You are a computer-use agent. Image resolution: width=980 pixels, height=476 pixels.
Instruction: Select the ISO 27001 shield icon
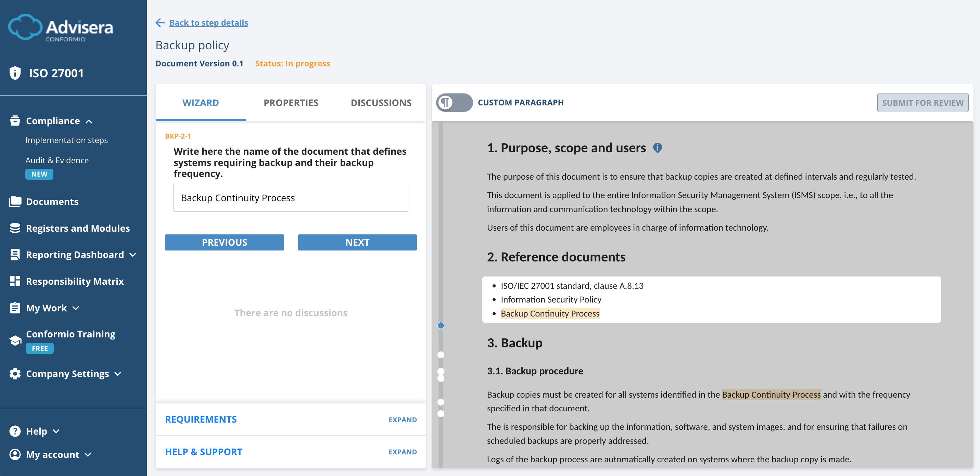14,73
